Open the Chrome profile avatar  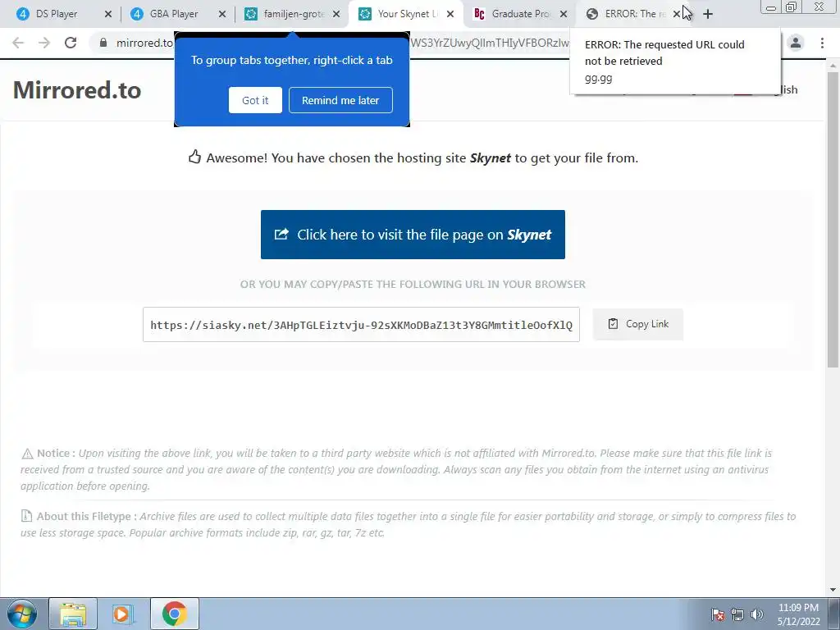click(x=796, y=43)
